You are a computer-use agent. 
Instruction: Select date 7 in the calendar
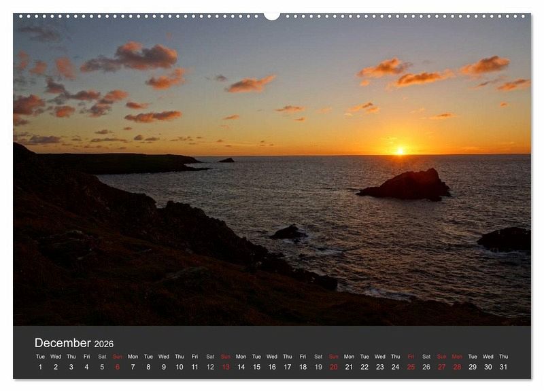tap(133, 367)
